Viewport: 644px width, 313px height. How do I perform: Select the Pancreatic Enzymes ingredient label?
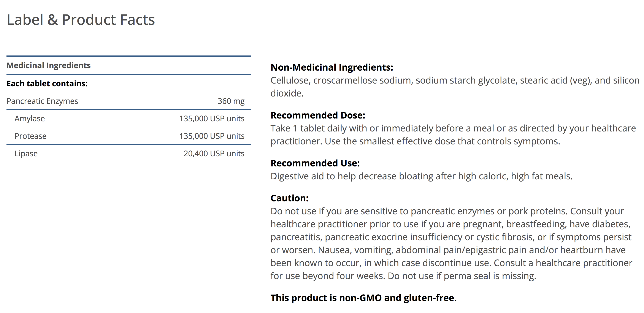pyautogui.click(x=42, y=101)
